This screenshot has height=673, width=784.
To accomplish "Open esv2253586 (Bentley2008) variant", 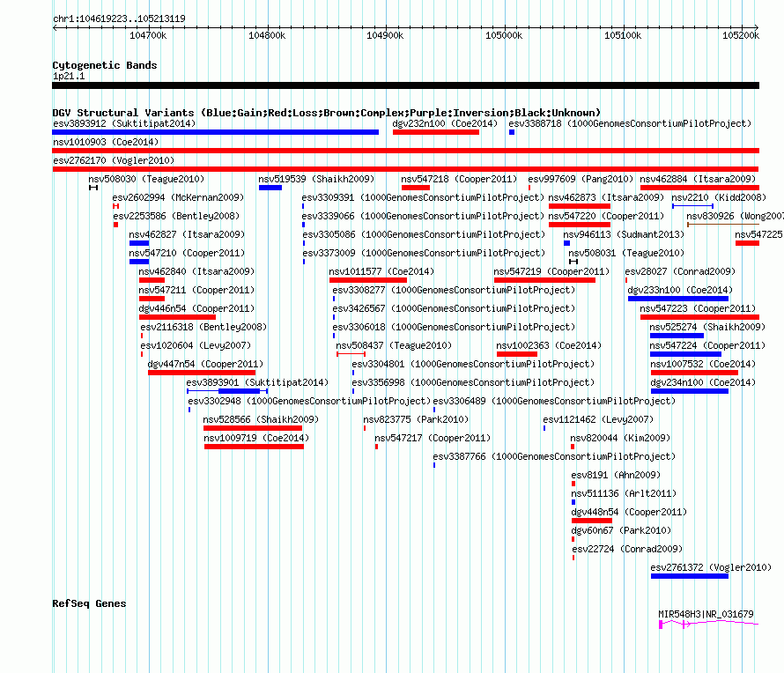I will pyautogui.click(x=176, y=216).
